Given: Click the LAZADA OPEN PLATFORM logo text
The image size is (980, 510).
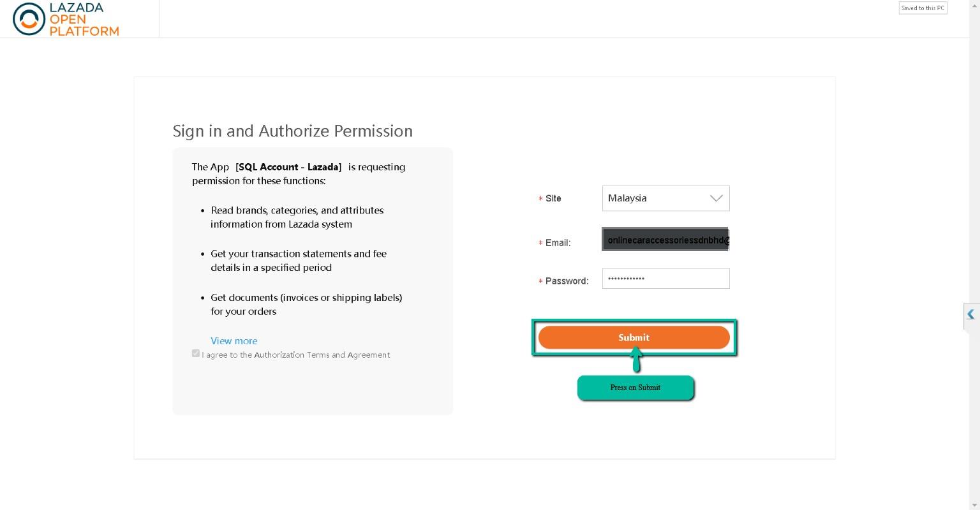Looking at the screenshot, I should click(x=84, y=19).
